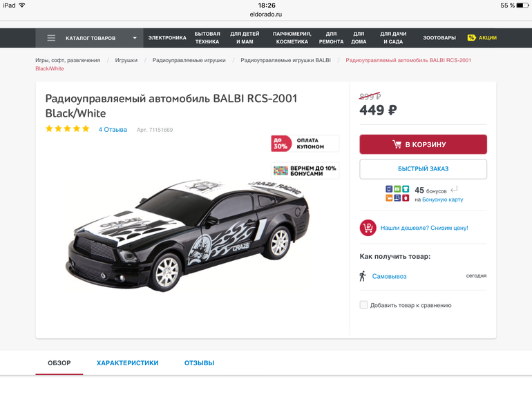This screenshot has height=399, width=532.
Task: Click the yellow percent Акции icon
Action: pos(471,38)
